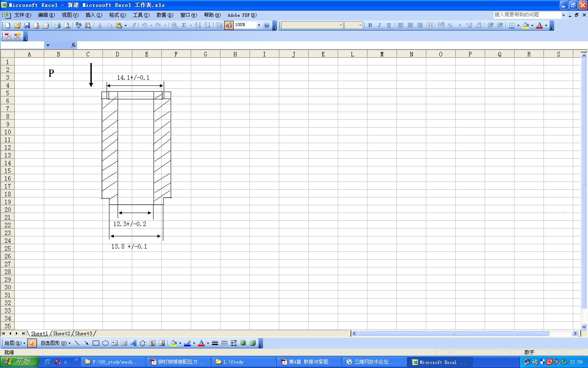Toggle Italic formatting
This screenshot has height=368, width=588.
379,25
